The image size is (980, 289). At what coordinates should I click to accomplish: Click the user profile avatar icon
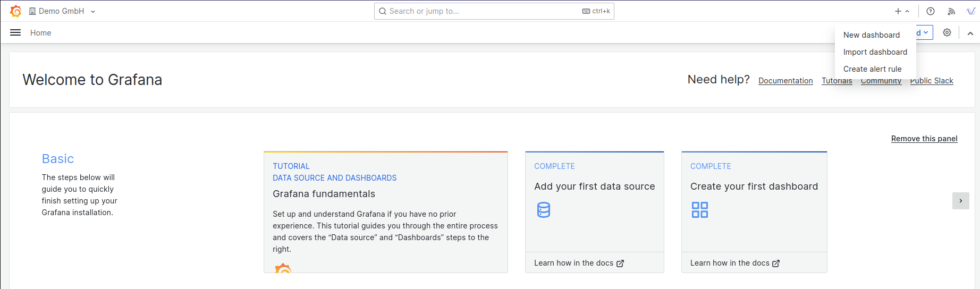point(970,11)
